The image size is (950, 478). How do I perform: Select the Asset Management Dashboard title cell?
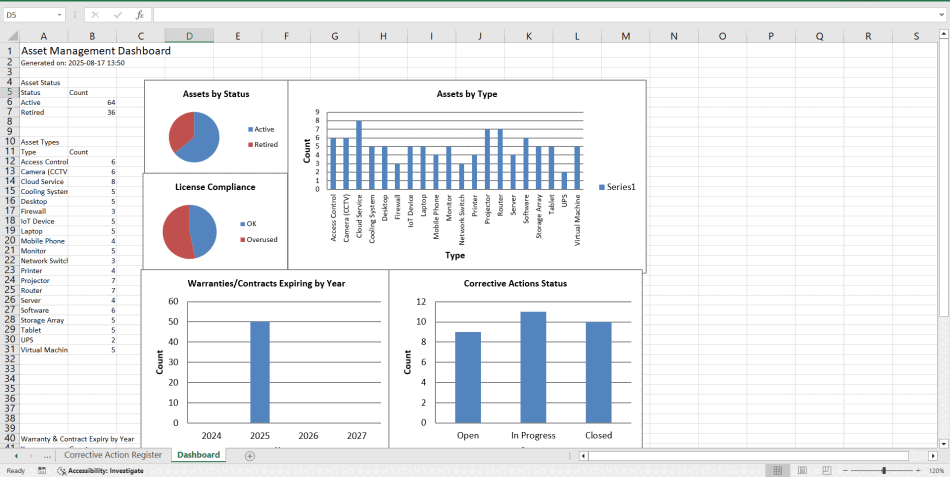click(x=96, y=51)
